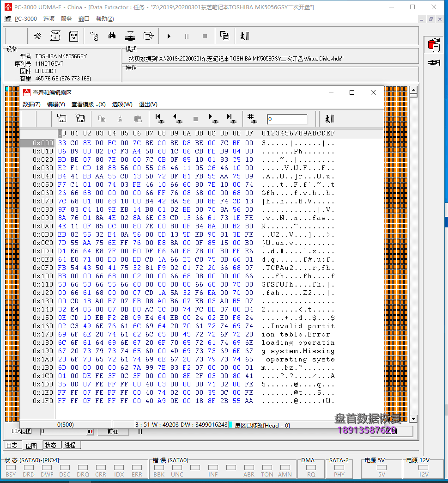Click the 100% sheet icon in main toolbar

[74, 37]
